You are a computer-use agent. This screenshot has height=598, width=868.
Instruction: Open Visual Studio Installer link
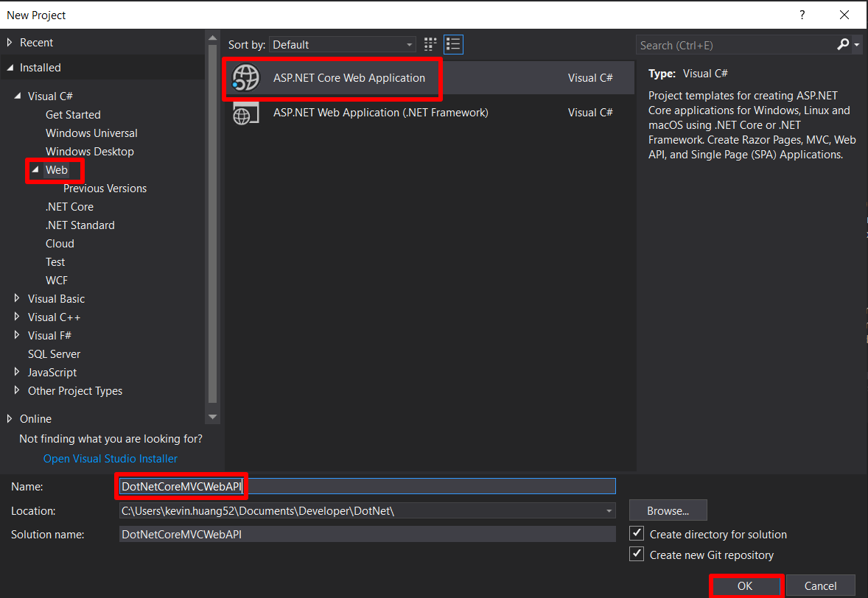[x=111, y=458]
